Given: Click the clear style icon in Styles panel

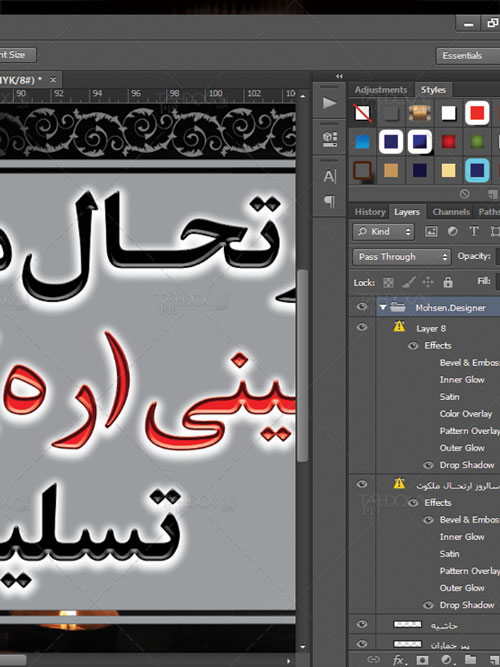Looking at the screenshot, I should point(465,194).
